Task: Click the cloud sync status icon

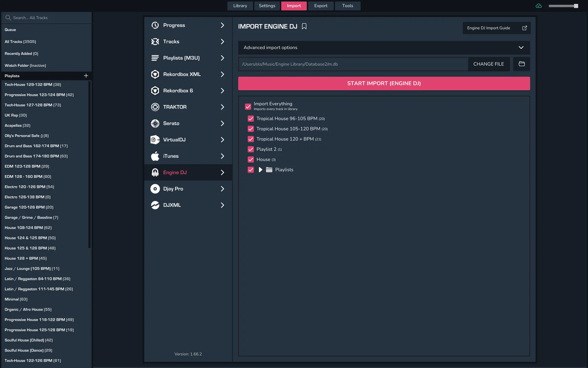Action: (x=539, y=6)
